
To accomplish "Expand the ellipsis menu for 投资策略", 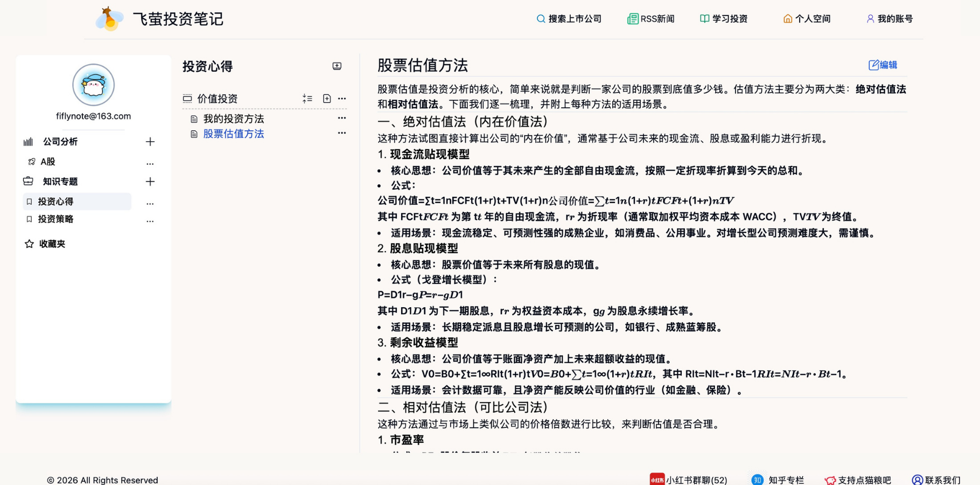I will click(x=150, y=221).
